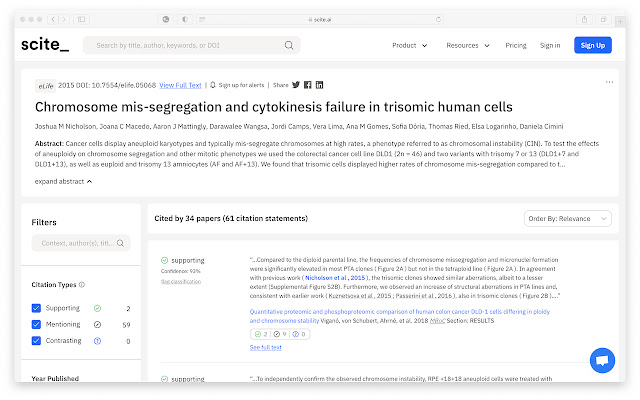640x400 pixels.
Task: Uncheck the Supporting citation type
Action: 37,309
